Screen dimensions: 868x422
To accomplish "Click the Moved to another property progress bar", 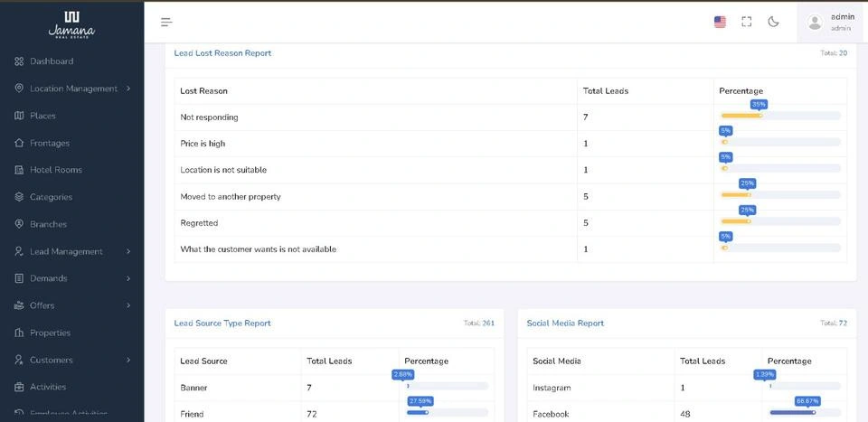I will [x=780, y=194].
